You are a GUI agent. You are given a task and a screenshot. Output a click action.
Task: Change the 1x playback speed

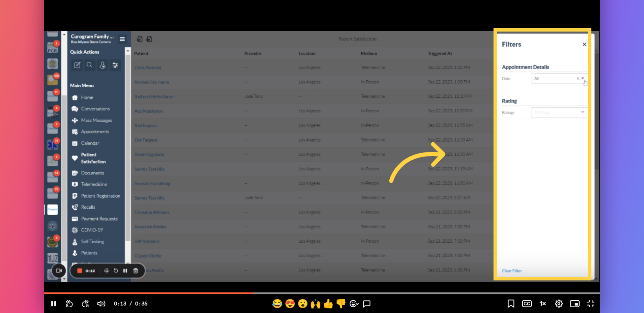pyautogui.click(x=543, y=304)
